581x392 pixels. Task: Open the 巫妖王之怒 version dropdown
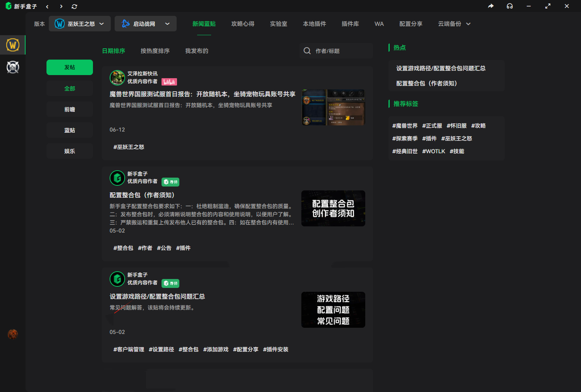tap(80, 24)
